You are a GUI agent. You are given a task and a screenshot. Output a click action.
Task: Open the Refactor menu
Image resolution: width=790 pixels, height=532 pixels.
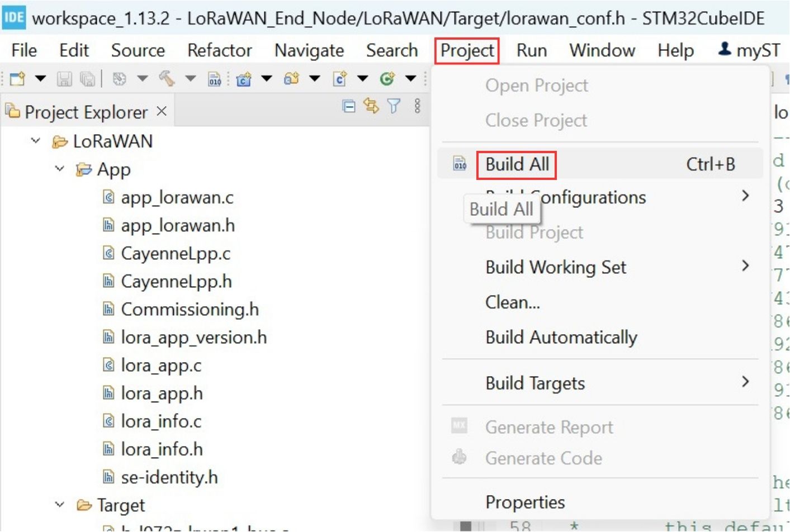[x=220, y=50]
